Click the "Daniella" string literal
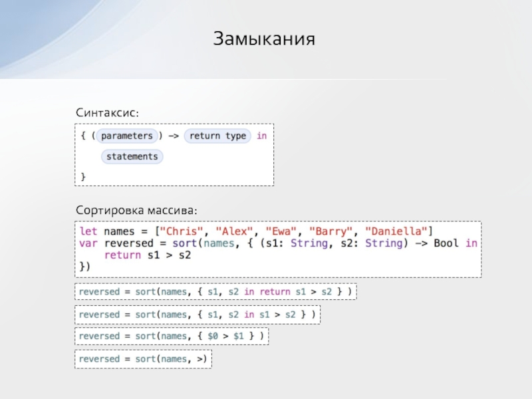The image size is (532, 399). [x=396, y=231]
